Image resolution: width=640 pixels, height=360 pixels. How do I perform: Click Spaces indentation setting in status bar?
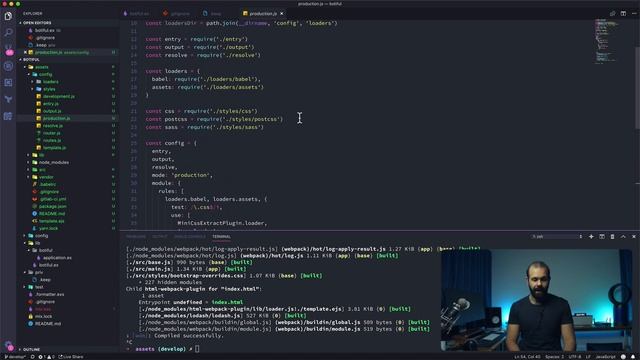(x=554, y=357)
